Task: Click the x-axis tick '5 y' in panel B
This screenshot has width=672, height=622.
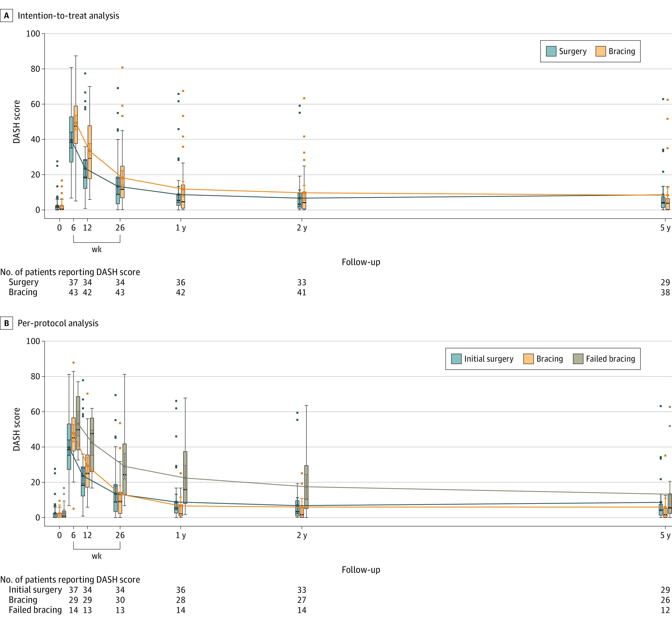Action: coord(665,536)
